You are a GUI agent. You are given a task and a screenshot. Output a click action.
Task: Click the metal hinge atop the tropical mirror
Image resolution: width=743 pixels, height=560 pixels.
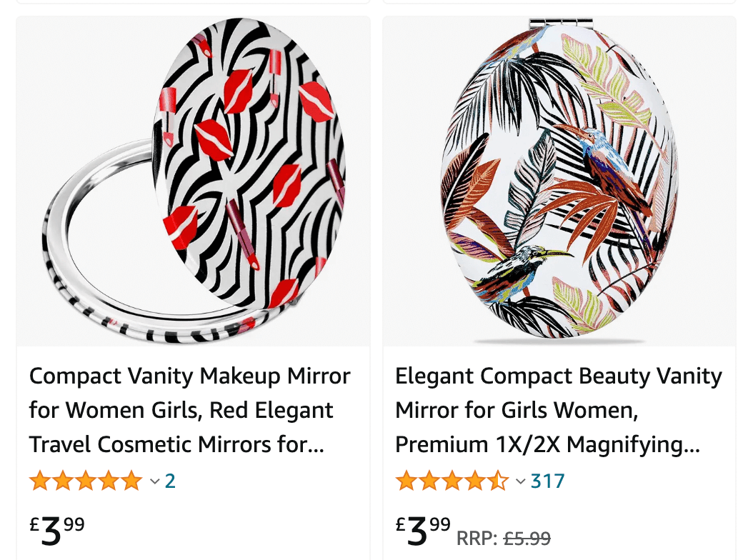tap(561, 23)
